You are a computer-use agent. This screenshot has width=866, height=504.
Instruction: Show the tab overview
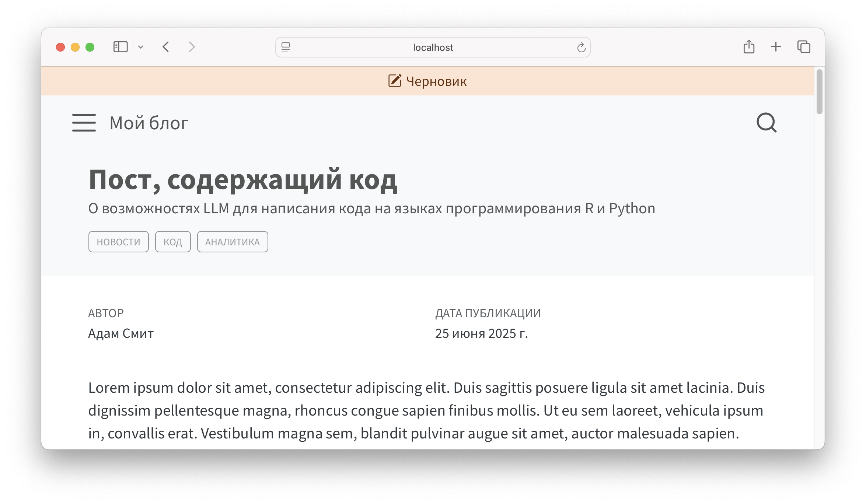coord(804,47)
